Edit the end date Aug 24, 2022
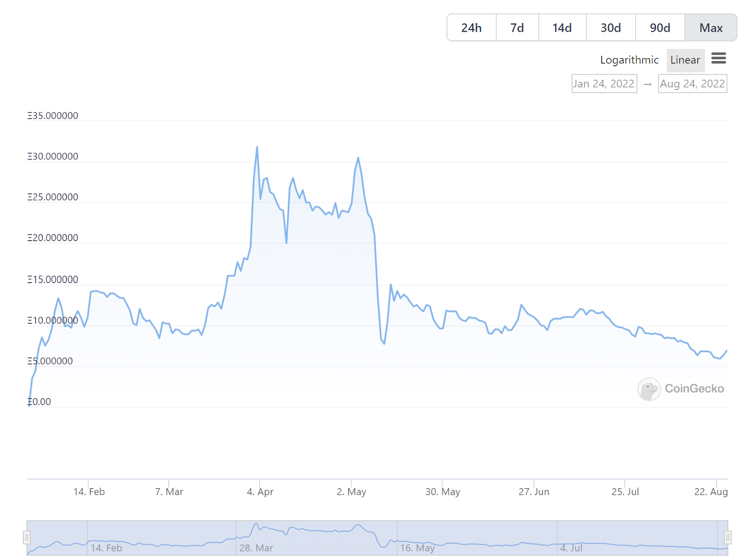Viewport: 746px width, 560px height. [692, 84]
